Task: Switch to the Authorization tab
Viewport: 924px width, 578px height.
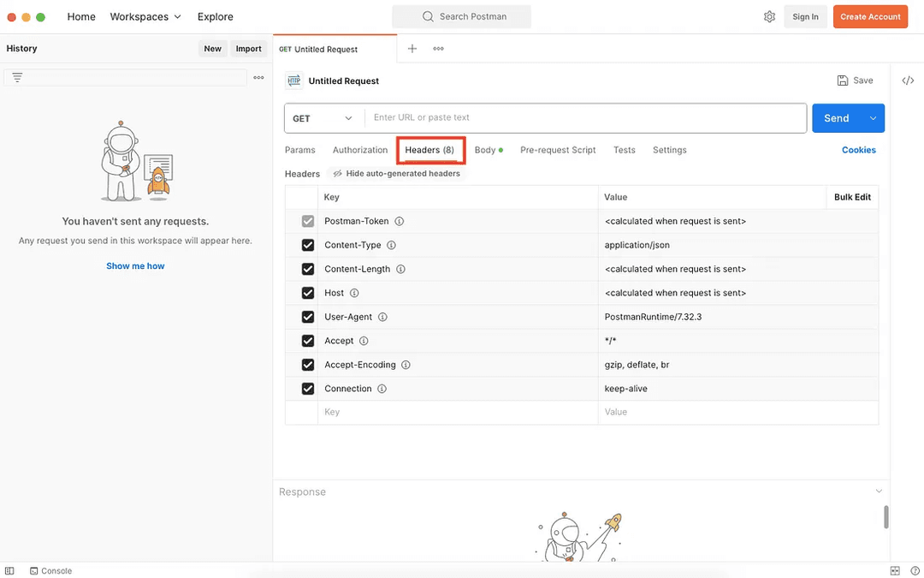Action: (x=360, y=150)
